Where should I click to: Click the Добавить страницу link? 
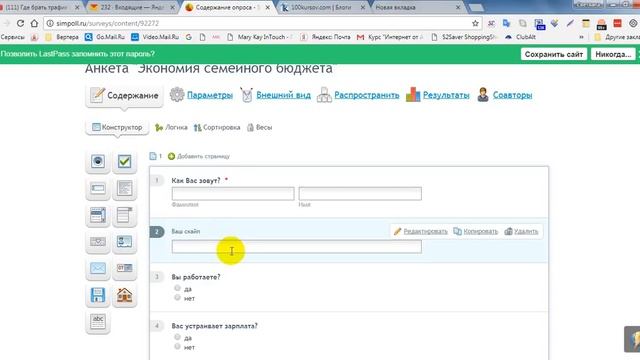[203, 156]
